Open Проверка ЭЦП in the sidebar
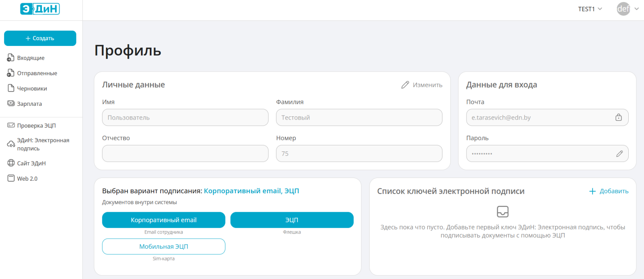Image resolution: width=644 pixels, height=279 pixels. [36, 126]
